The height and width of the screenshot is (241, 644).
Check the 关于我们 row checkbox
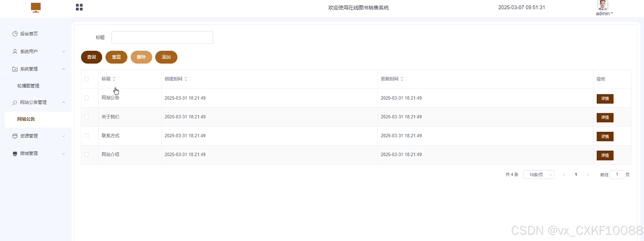(86, 117)
